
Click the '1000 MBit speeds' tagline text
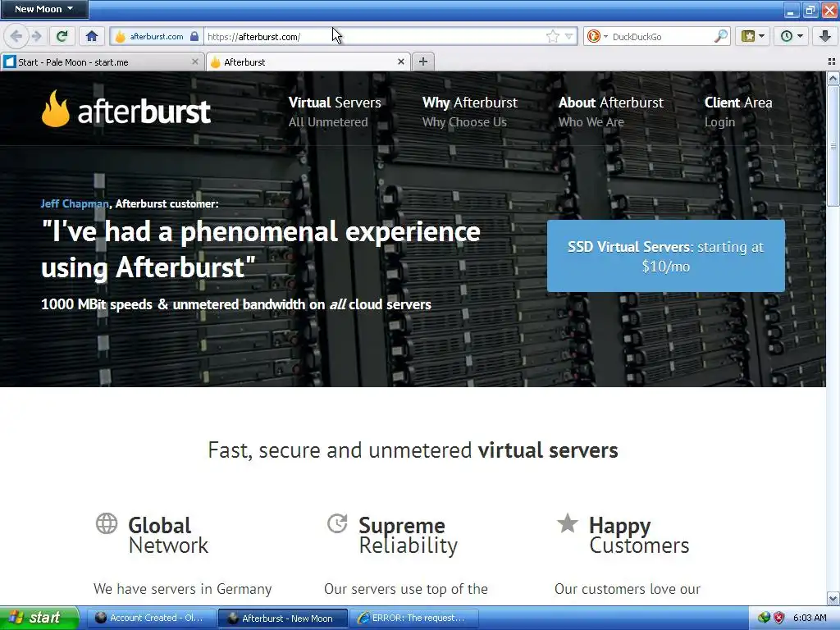tap(236, 304)
